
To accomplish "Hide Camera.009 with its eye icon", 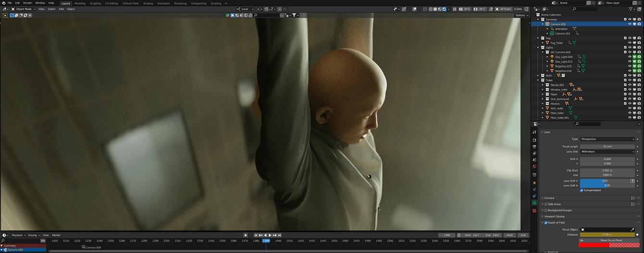I will point(630,24).
